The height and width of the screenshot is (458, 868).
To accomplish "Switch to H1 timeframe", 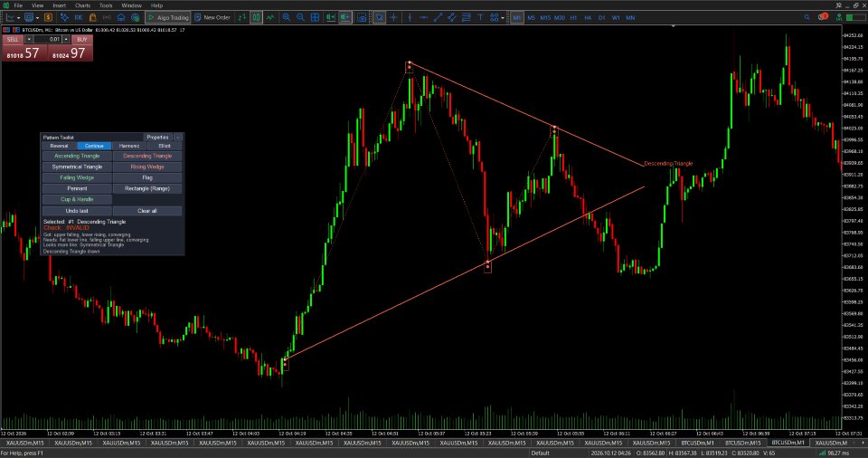I will [573, 18].
